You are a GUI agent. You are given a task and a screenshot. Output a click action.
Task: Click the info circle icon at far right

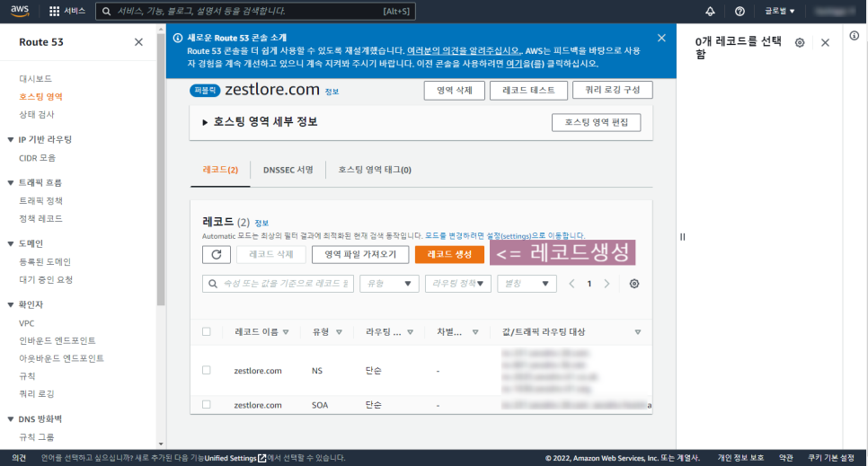pos(855,36)
